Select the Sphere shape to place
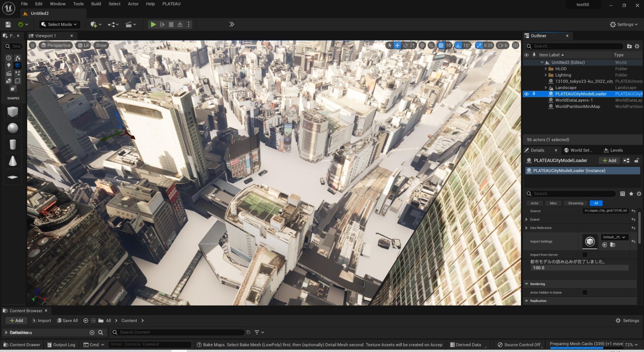644x352 pixels. pyautogui.click(x=13, y=128)
